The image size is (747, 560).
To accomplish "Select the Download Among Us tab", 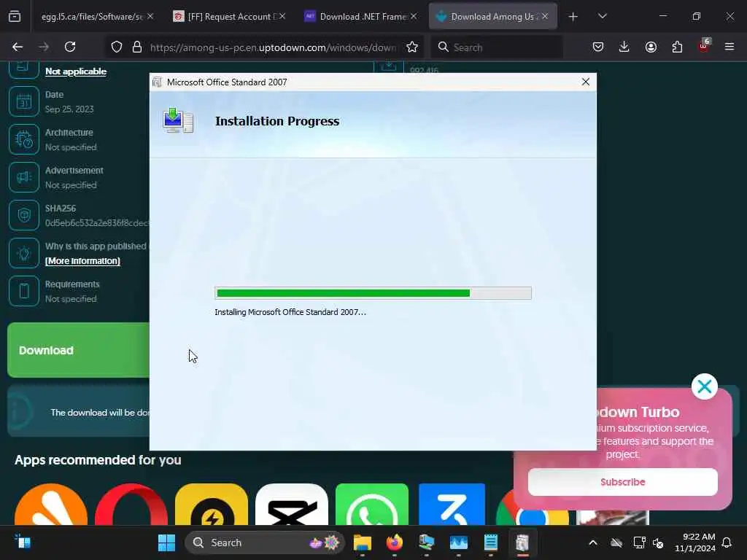I will click(x=493, y=17).
